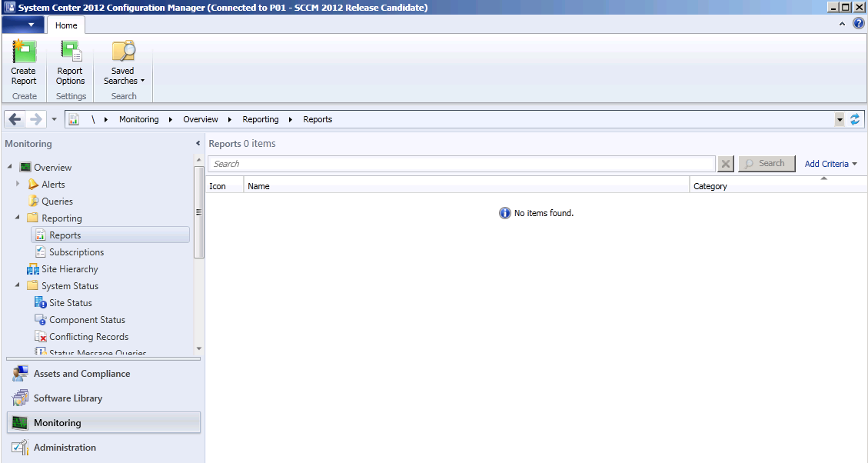
Task: Switch to Administration workspace
Action: pos(104,448)
